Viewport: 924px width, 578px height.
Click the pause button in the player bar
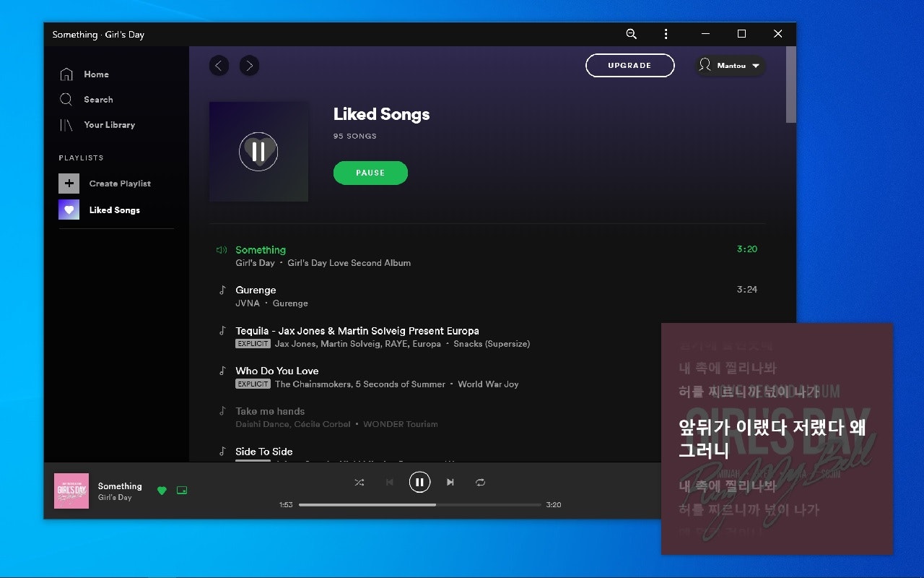(419, 482)
